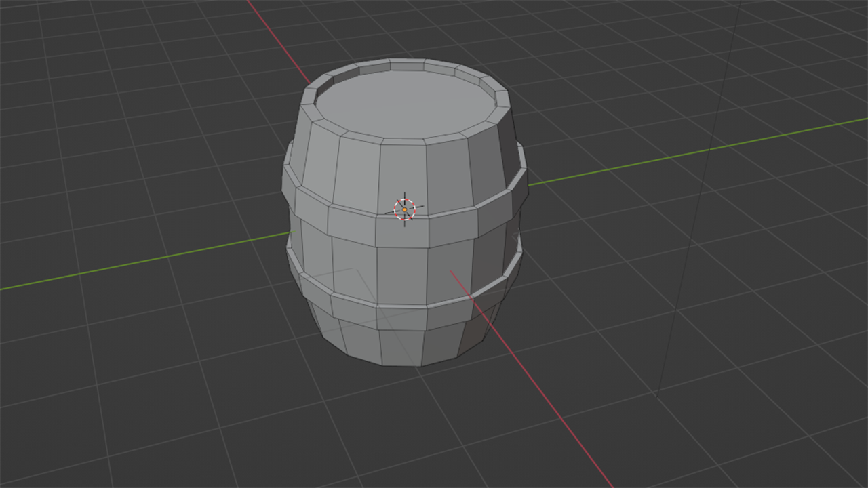Image resolution: width=868 pixels, height=488 pixels.
Task: Click the 3D cursor crosshair on the barrel
Action: 405,209
